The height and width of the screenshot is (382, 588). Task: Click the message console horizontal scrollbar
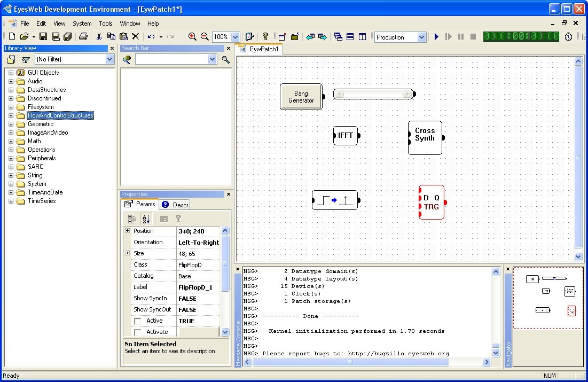coord(351,362)
